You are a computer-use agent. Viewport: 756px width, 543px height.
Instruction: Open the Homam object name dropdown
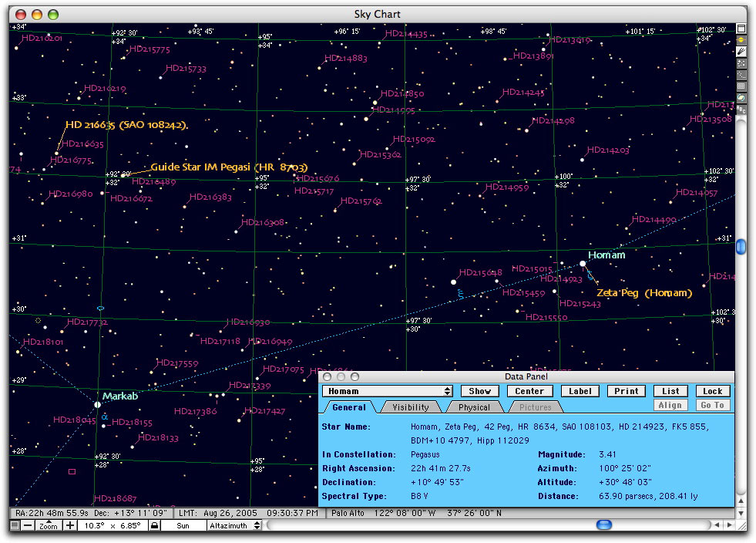[387, 391]
